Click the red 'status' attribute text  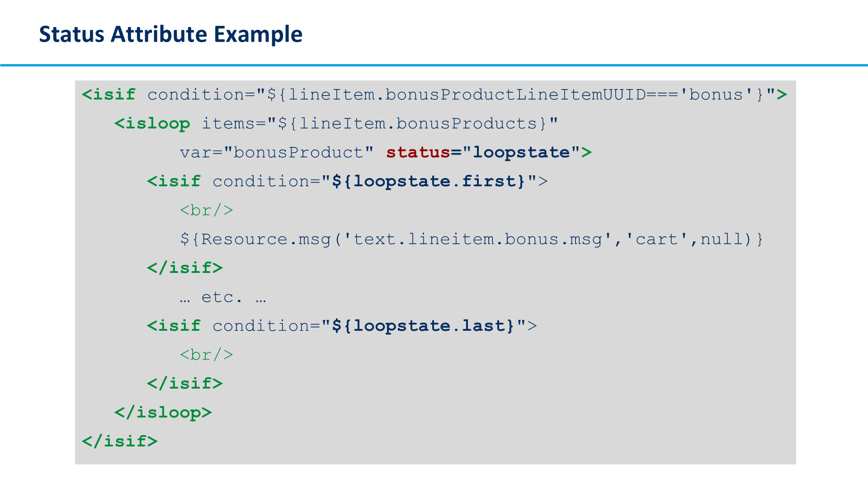(x=418, y=152)
